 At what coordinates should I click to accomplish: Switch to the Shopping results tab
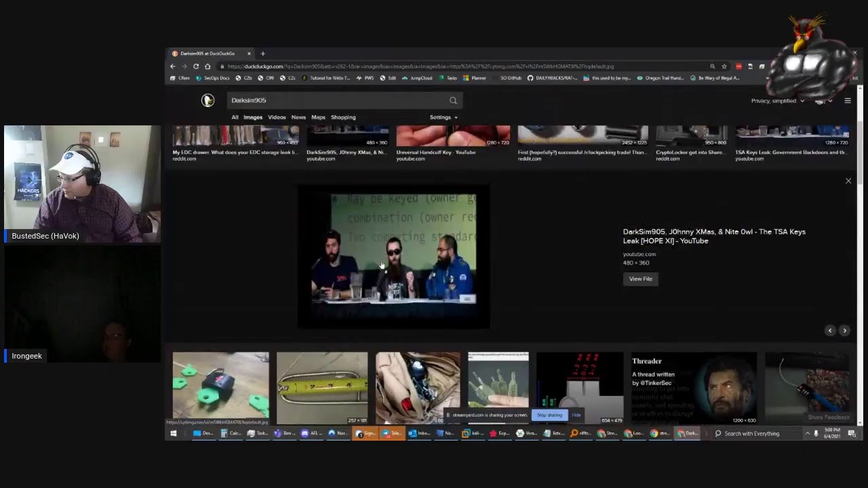343,117
